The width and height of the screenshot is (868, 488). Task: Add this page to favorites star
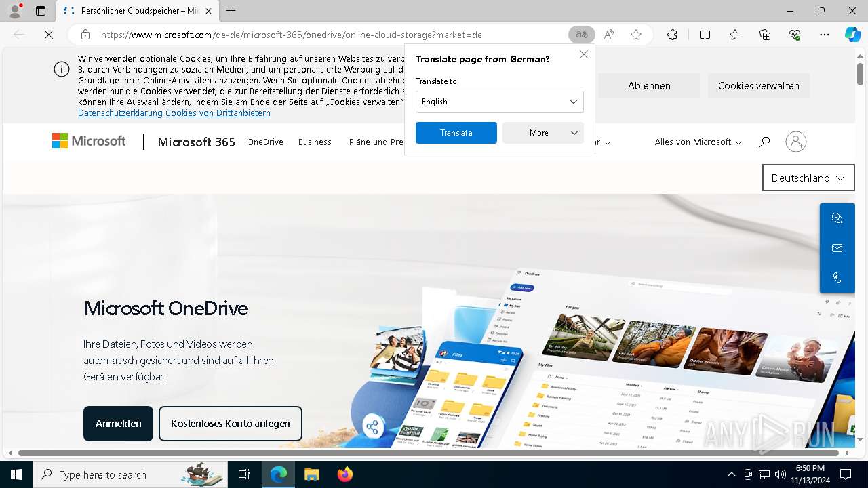(x=636, y=35)
